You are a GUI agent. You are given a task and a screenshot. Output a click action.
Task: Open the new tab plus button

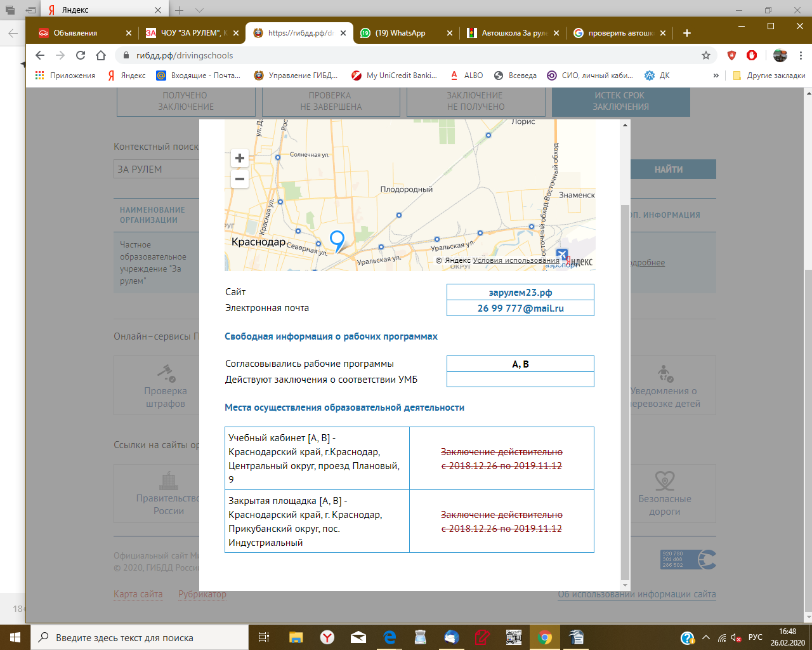687,33
